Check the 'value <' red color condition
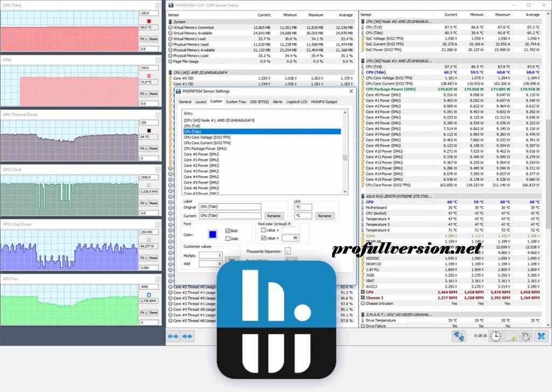The width and height of the screenshot is (552, 392). (x=264, y=230)
